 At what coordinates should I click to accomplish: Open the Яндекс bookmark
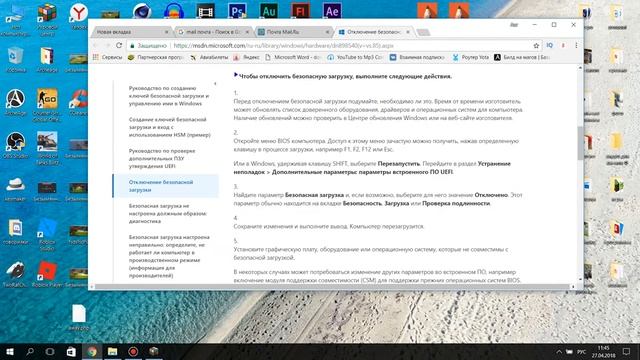tap(247, 57)
